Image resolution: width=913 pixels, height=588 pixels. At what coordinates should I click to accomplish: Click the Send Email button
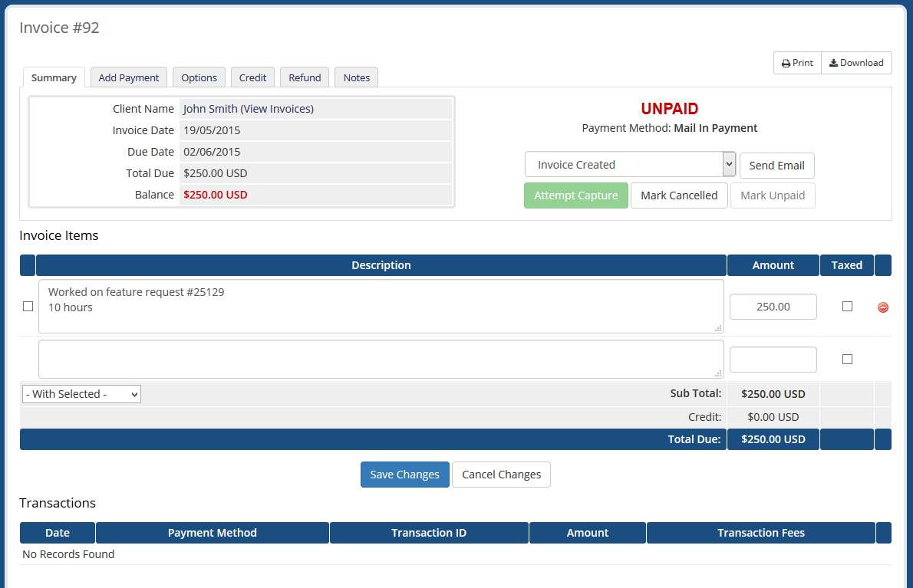pos(776,165)
